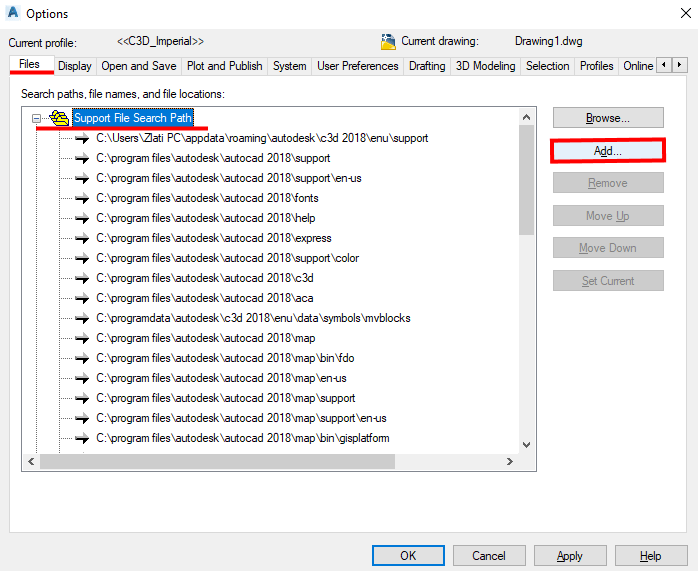Open the Online tab
The height and width of the screenshot is (571, 698).
coord(637,66)
